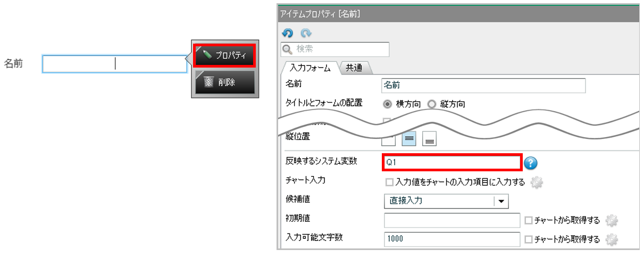
Task: Select 横方向 radio button
Action: 387,104
